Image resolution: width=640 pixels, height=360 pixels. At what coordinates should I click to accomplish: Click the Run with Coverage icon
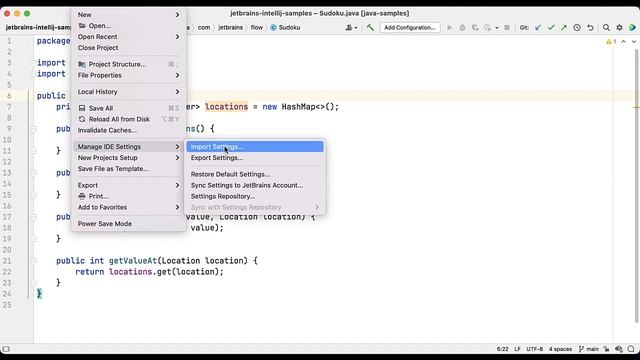pos(475,27)
